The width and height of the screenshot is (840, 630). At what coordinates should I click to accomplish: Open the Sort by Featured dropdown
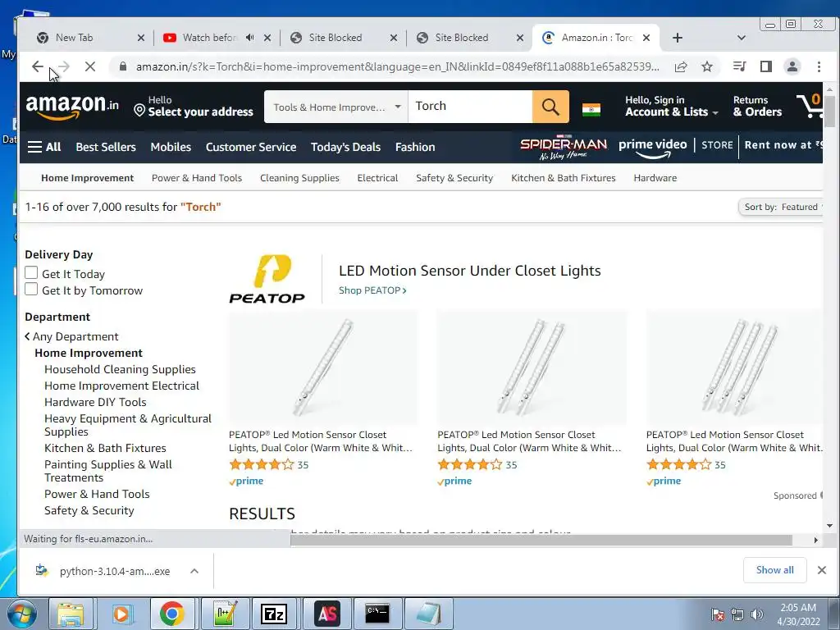(781, 207)
